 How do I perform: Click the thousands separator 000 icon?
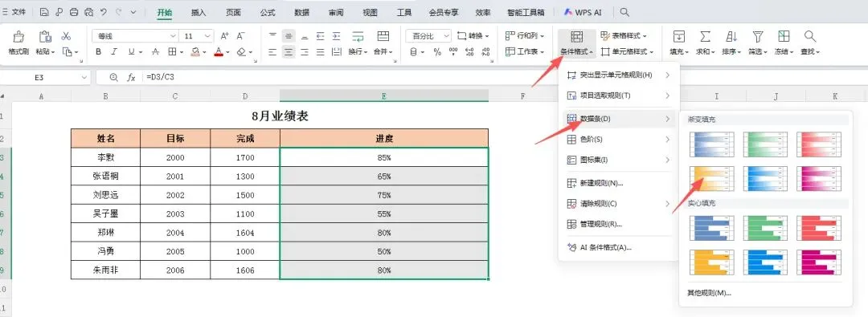[x=453, y=52]
